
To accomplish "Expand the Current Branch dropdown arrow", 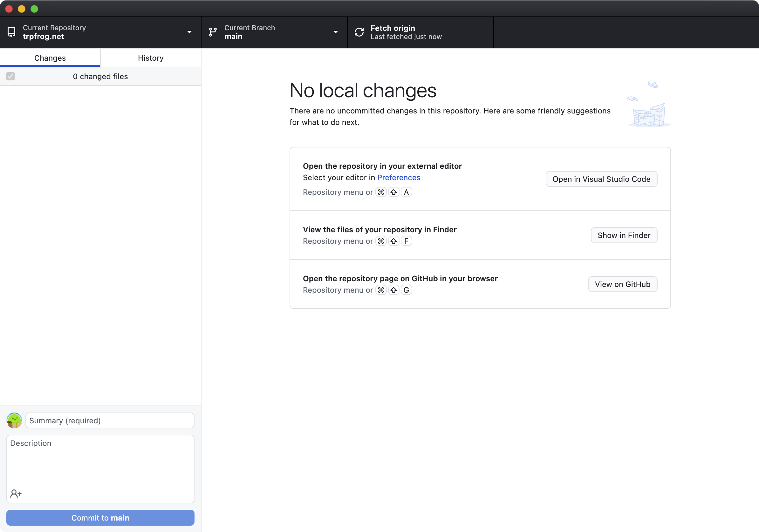I will click(336, 32).
